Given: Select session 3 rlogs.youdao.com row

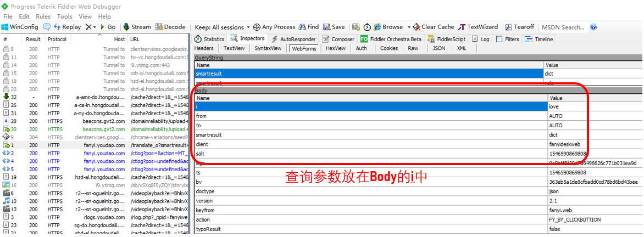Looking at the screenshot, I should pyautogui.click(x=95, y=217).
